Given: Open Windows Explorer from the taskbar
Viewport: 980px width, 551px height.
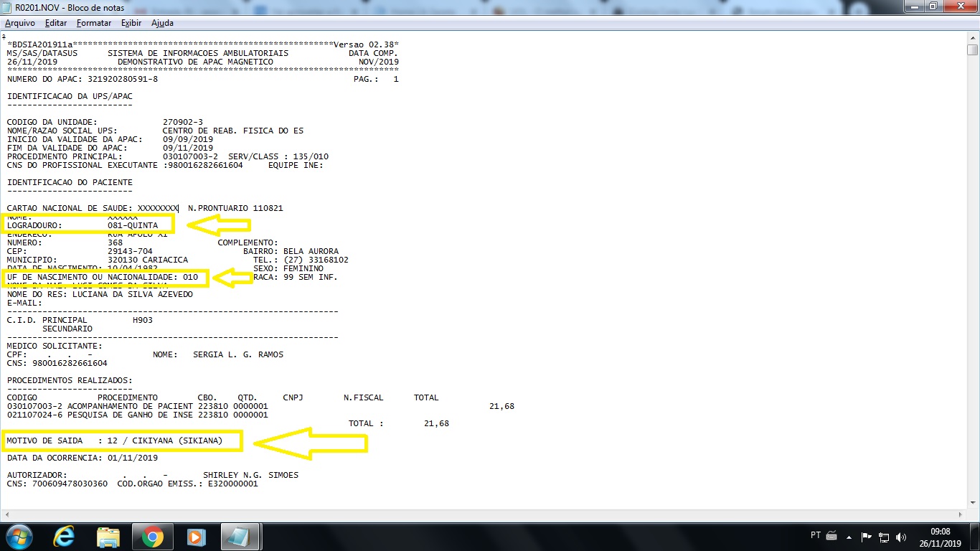Looking at the screenshot, I should 108,537.
